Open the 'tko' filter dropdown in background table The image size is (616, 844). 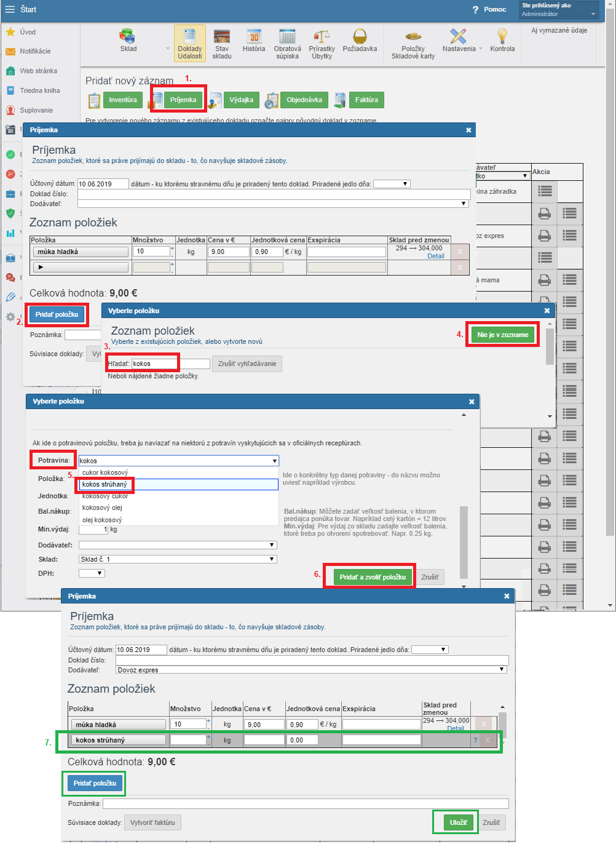click(x=502, y=176)
